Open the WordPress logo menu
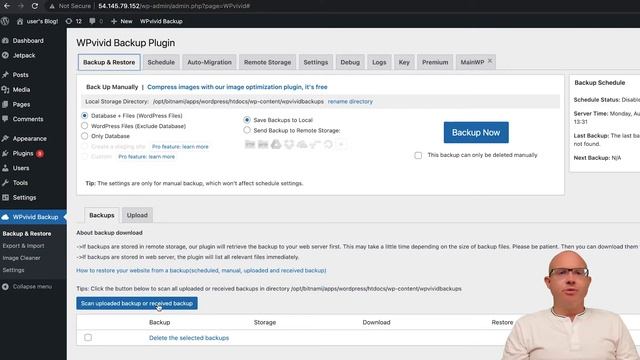Viewport: 640px width, 360px height. point(5,21)
